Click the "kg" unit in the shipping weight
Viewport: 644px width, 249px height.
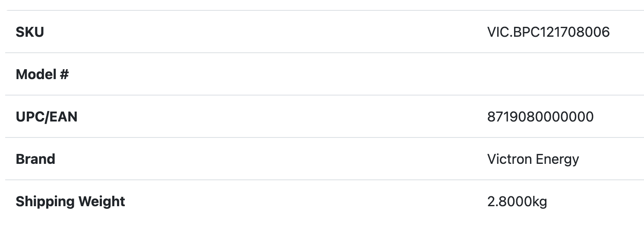(540, 202)
